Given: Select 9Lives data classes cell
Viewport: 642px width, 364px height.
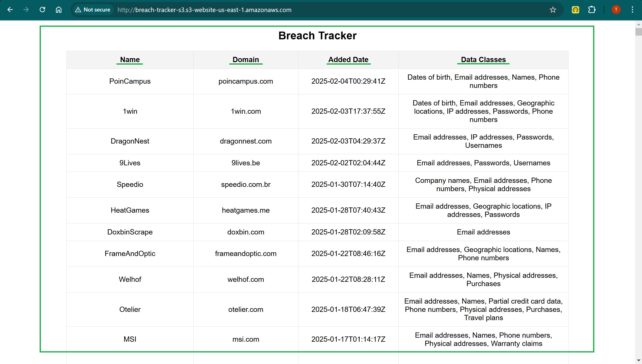Looking at the screenshot, I should click(x=483, y=163).
